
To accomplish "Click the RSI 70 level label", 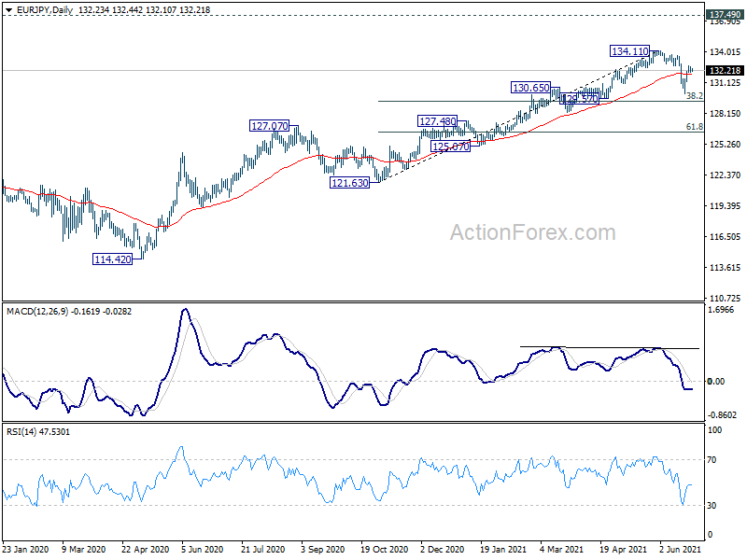I will [712, 460].
